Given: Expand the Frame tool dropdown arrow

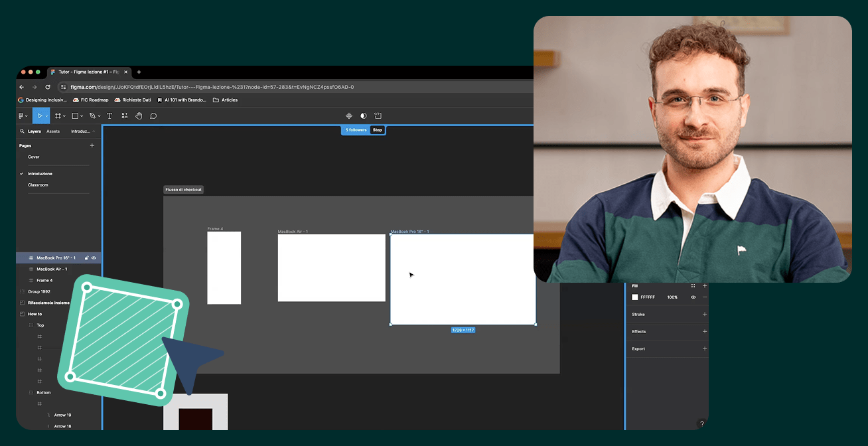Looking at the screenshot, I should pyautogui.click(x=64, y=116).
